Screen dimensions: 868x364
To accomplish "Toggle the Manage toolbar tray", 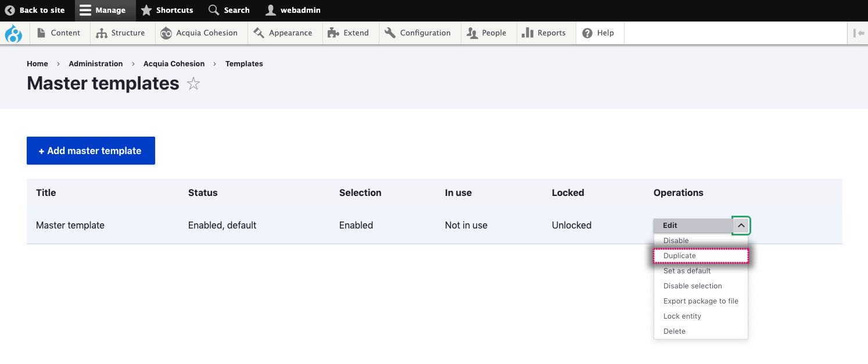I will [103, 10].
